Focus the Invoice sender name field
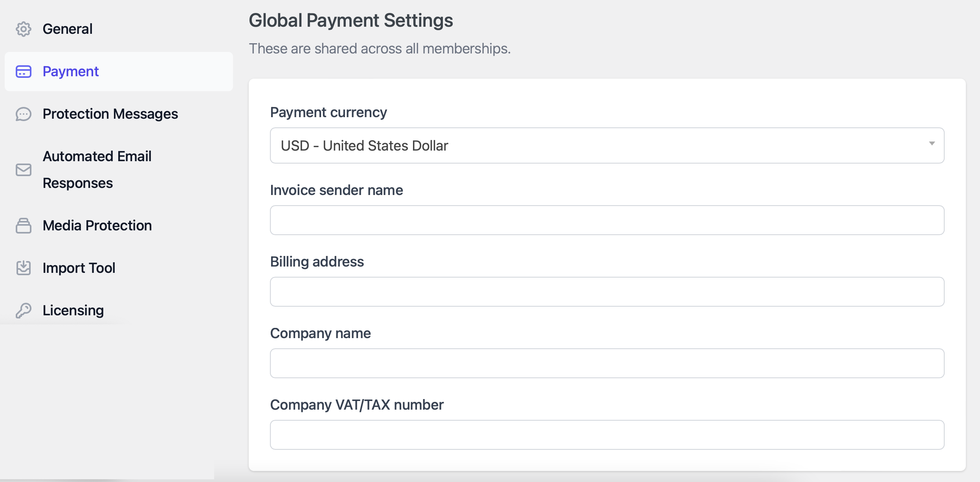 click(607, 220)
